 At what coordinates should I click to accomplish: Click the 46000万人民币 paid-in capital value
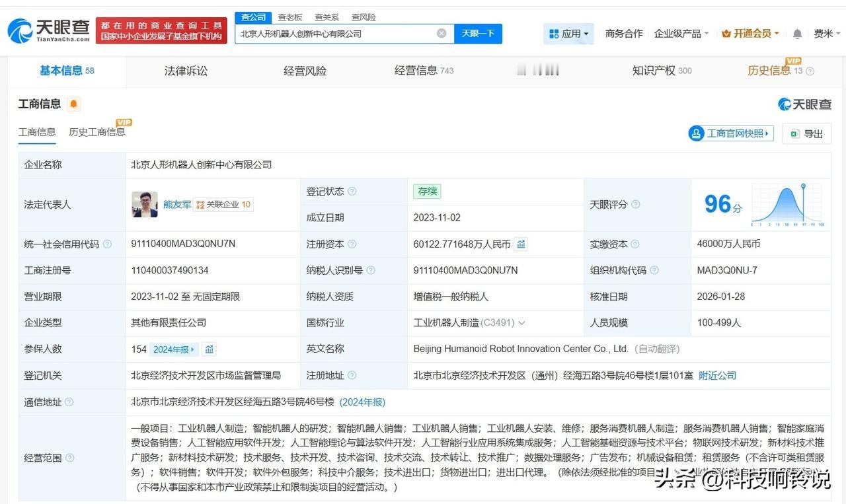pos(728,244)
